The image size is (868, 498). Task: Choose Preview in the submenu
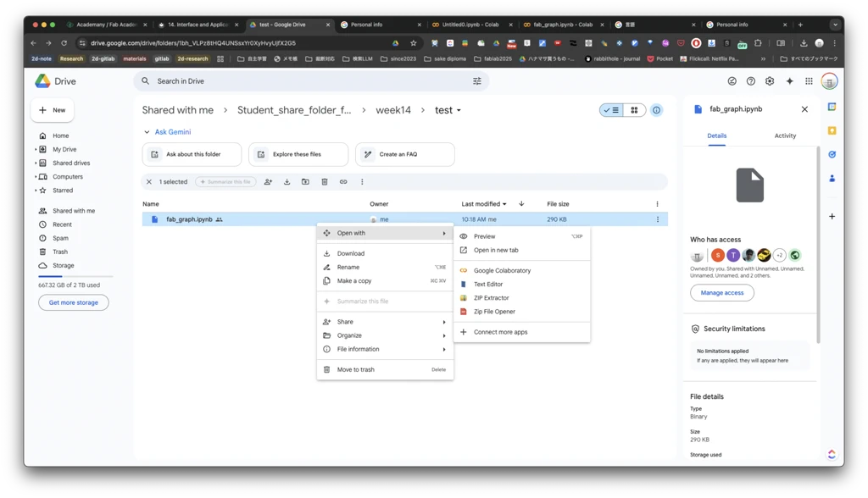pyautogui.click(x=522, y=236)
